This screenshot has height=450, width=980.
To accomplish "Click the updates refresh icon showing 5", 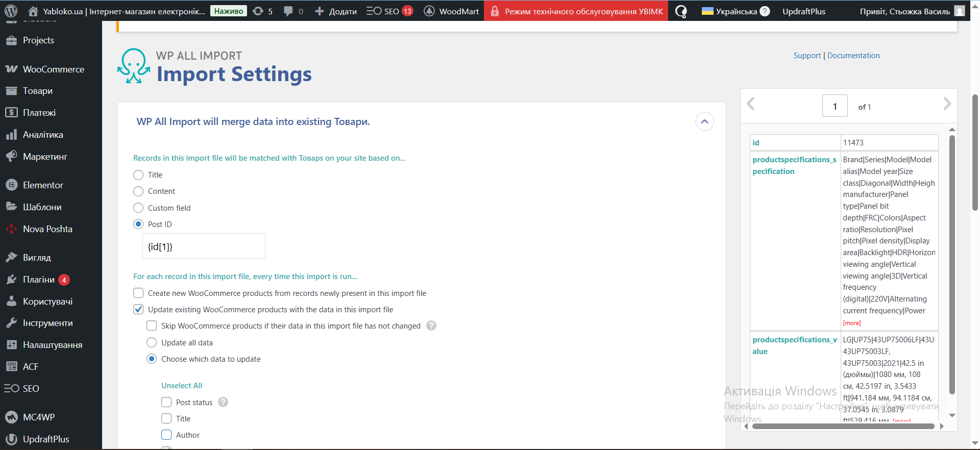I will pyautogui.click(x=258, y=11).
